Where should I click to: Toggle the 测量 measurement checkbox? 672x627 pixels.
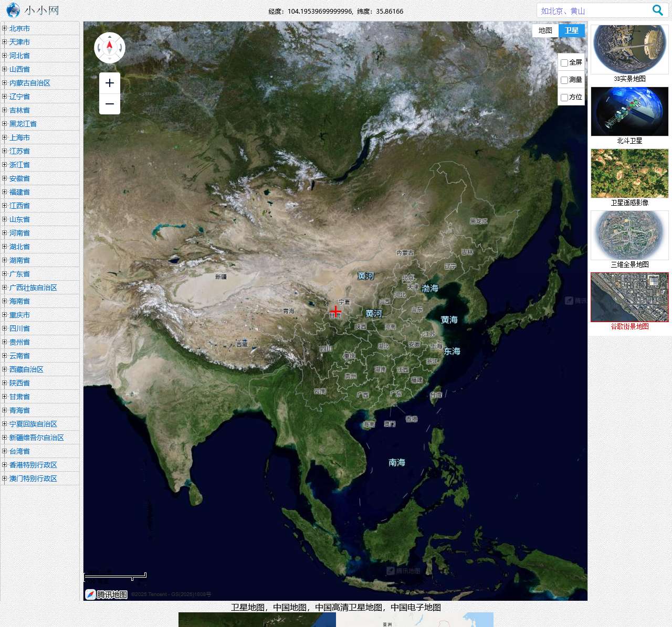pyautogui.click(x=564, y=80)
